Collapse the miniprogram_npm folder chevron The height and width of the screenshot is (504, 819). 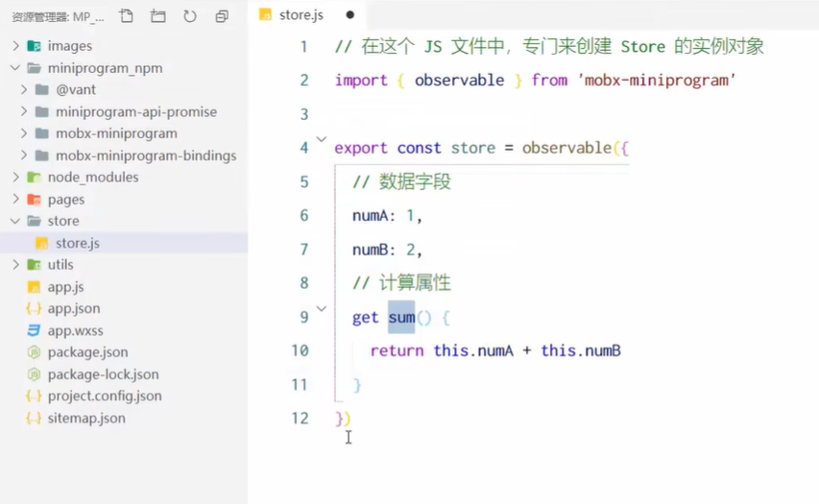[x=15, y=68]
